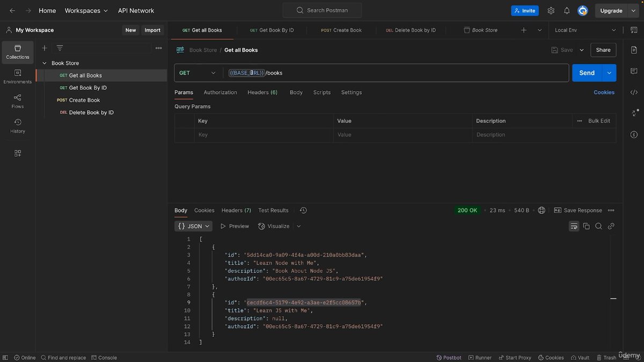
Task: Open the request Settings tab
Action: point(352,92)
